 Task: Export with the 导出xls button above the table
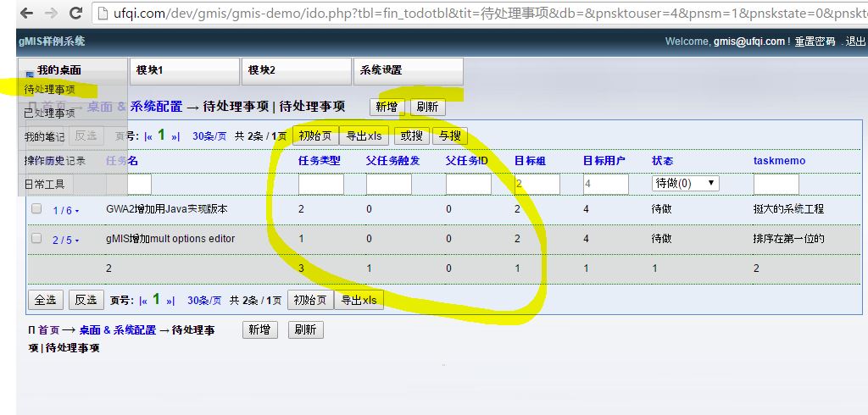364,136
